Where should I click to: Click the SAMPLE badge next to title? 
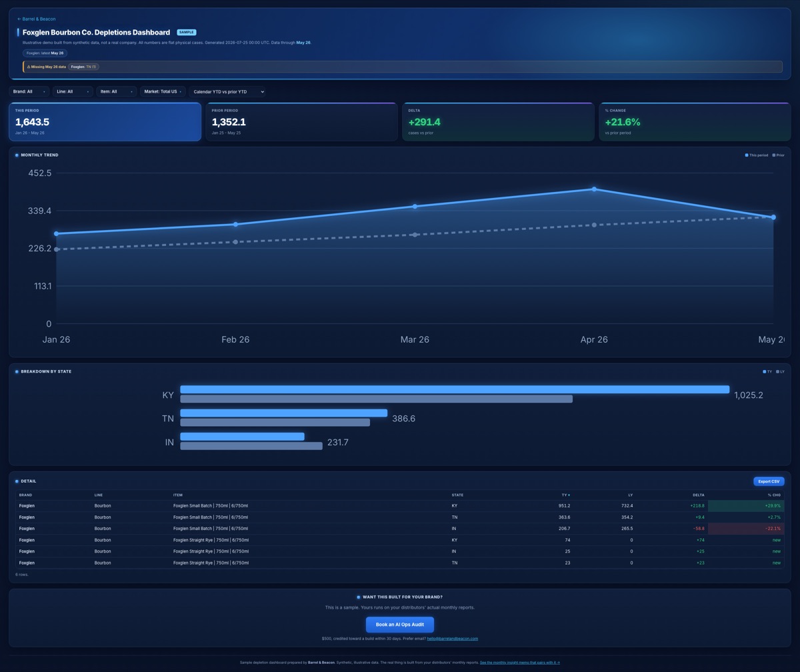click(187, 32)
